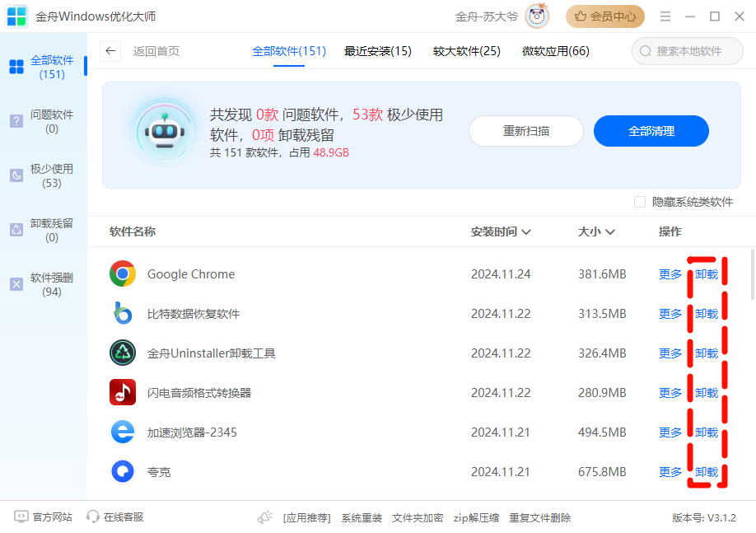756x533 pixels.
Task: Switch to the 微软应用(66) tab
Action: click(x=555, y=51)
